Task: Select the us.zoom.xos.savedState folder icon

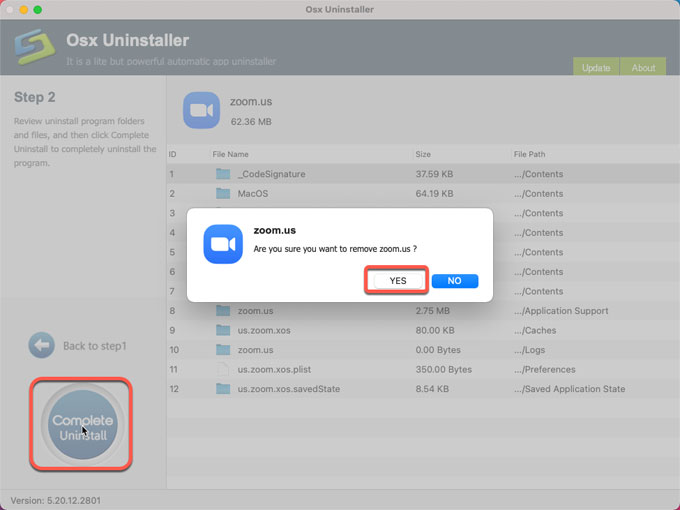Action: [223, 389]
